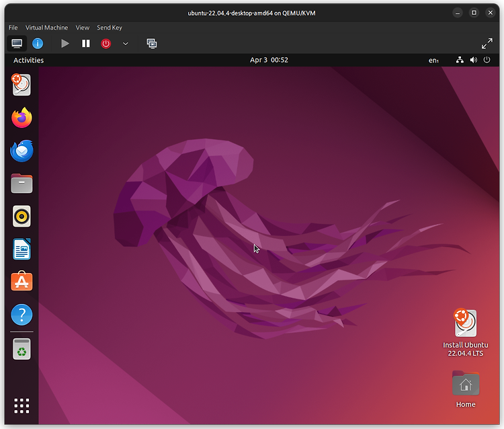Open the guest system power menu icon
504x429 pixels.
pyautogui.click(x=487, y=60)
